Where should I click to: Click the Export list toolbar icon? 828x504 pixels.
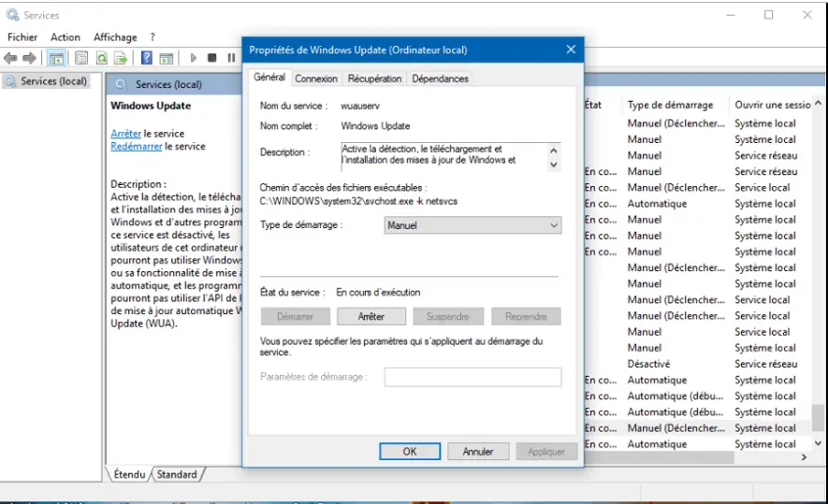pyautogui.click(x=121, y=58)
